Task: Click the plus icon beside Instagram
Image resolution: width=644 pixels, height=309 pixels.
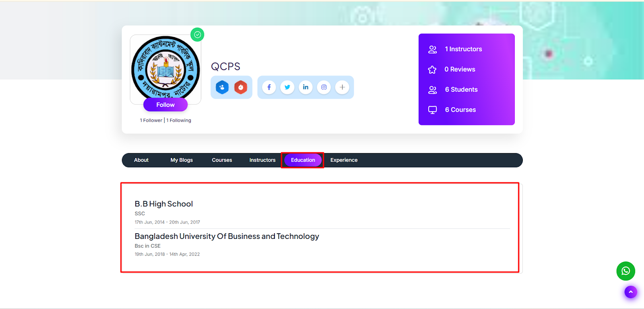Action: click(342, 87)
